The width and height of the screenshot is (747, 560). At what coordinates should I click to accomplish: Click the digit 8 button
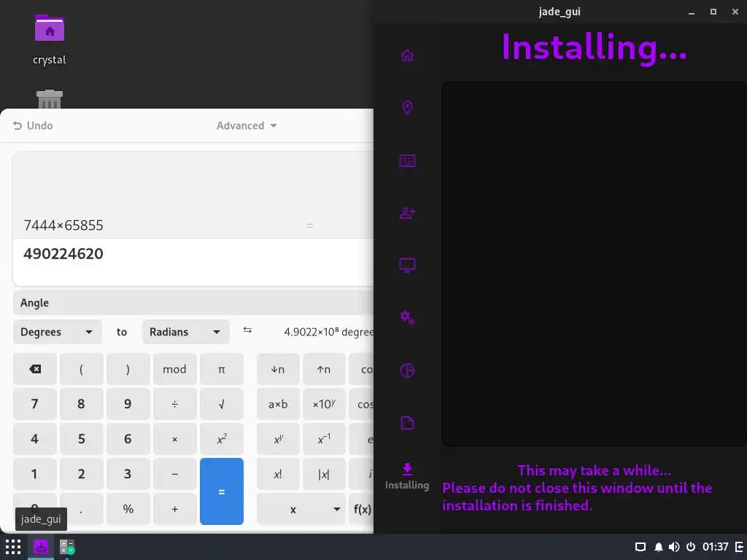(x=82, y=404)
